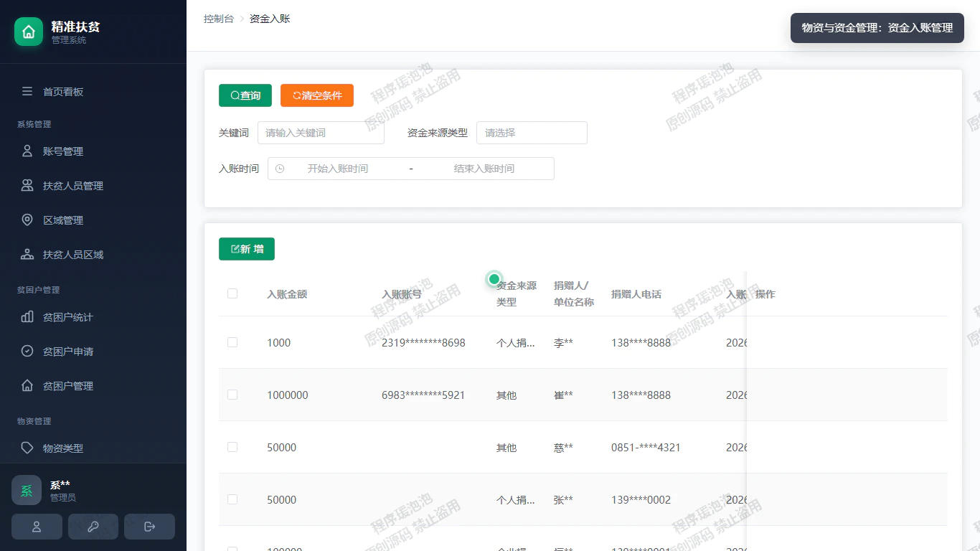This screenshot has height=551, width=980.
Task: Click phone cell 0851-****4321
Action: pos(646,448)
